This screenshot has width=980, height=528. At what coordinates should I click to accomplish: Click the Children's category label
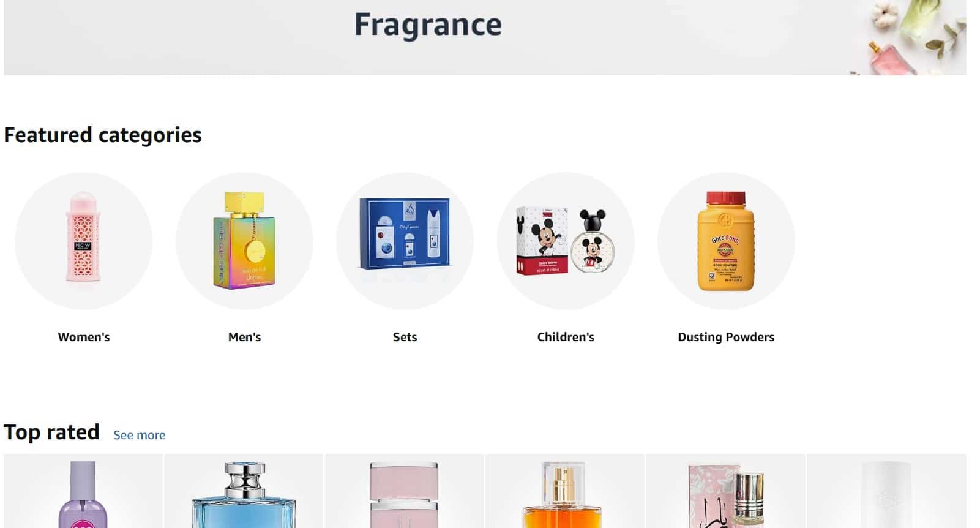[566, 337]
